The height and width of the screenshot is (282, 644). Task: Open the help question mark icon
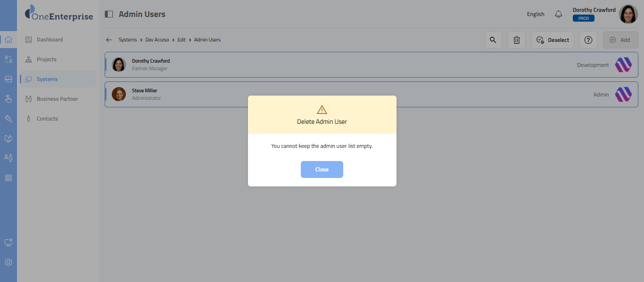pos(588,40)
